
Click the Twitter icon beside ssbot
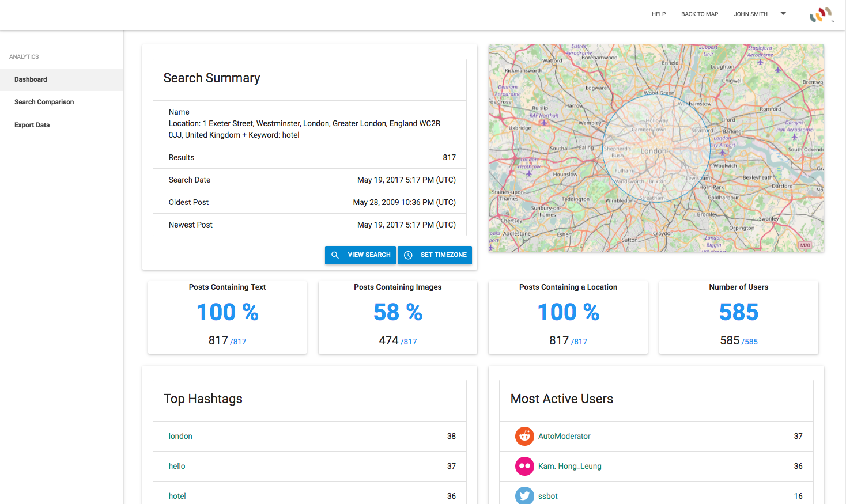(x=524, y=496)
